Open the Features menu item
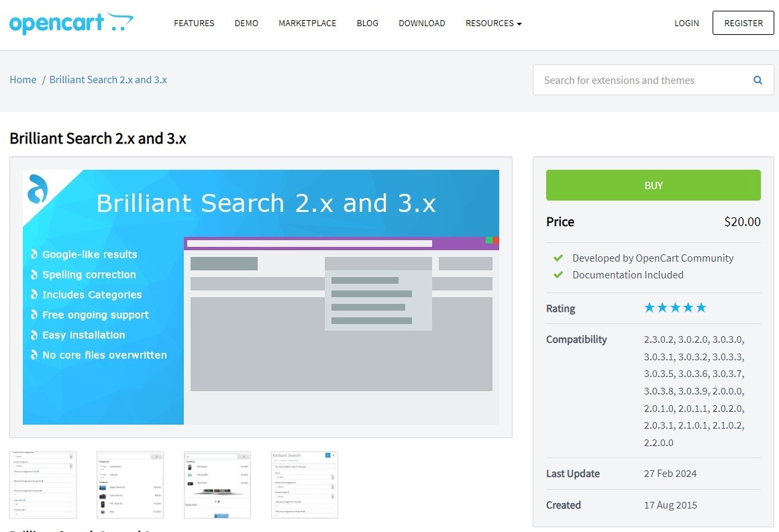The image size is (779, 532). click(x=194, y=23)
